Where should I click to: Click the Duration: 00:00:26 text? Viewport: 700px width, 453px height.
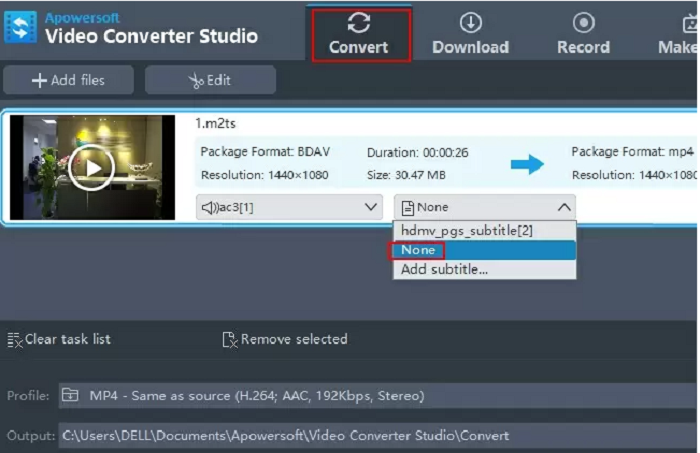(417, 153)
